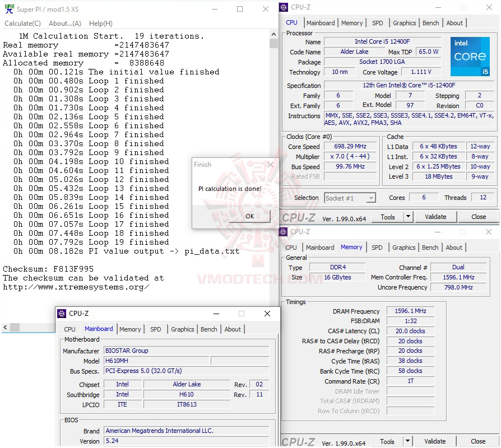Click the Intel Core i5 logo badge
The height and width of the screenshot is (448, 501).
tap(470, 57)
